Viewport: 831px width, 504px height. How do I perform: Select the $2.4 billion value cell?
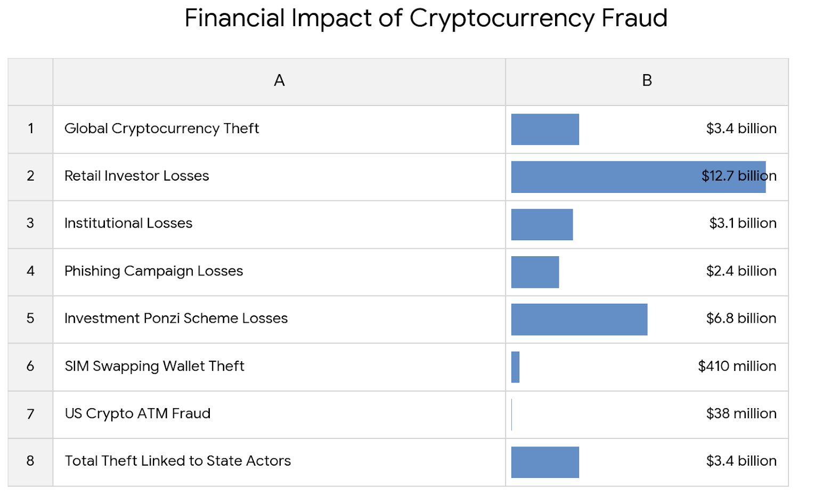741,271
